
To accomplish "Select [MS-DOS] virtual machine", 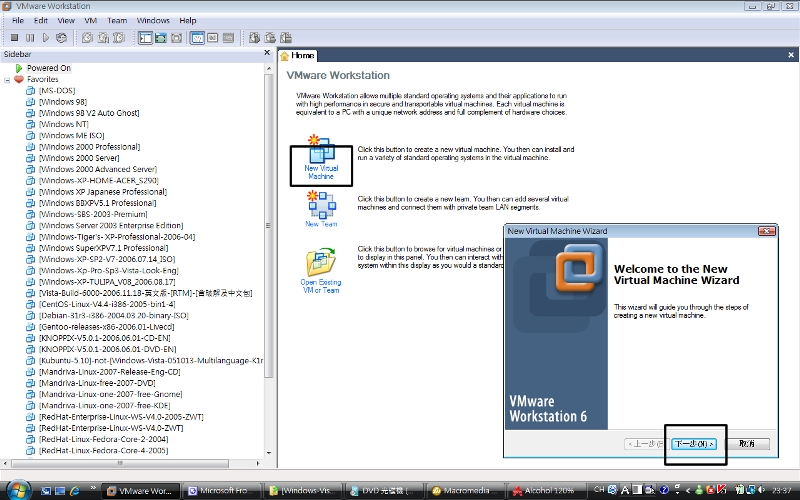I will [57, 90].
